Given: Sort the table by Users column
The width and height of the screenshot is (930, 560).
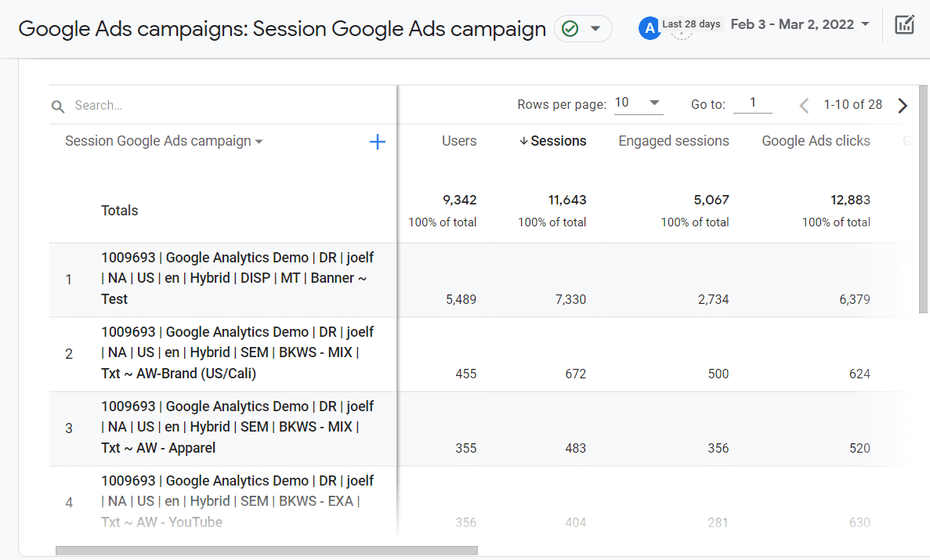Looking at the screenshot, I should [459, 141].
